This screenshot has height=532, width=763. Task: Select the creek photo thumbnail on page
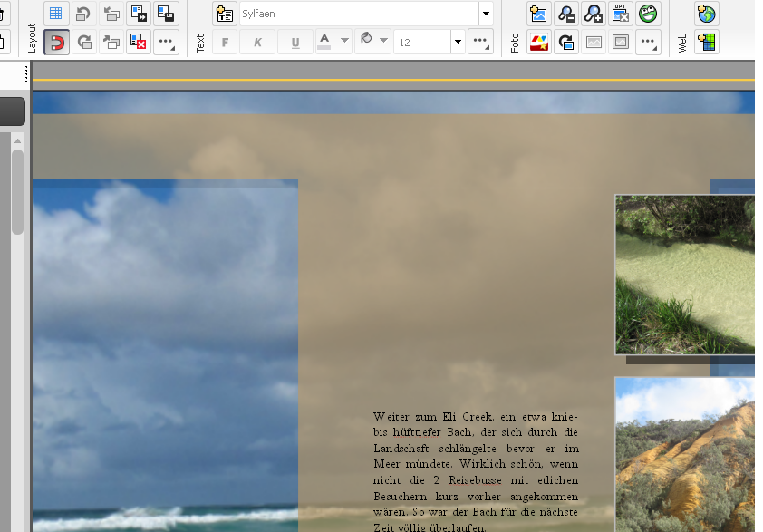tap(685, 275)
